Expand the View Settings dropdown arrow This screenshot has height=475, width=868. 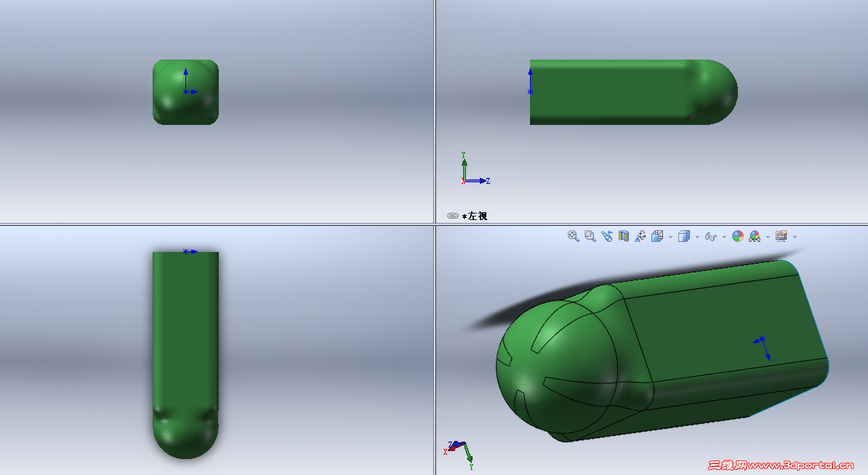[795, 238]
